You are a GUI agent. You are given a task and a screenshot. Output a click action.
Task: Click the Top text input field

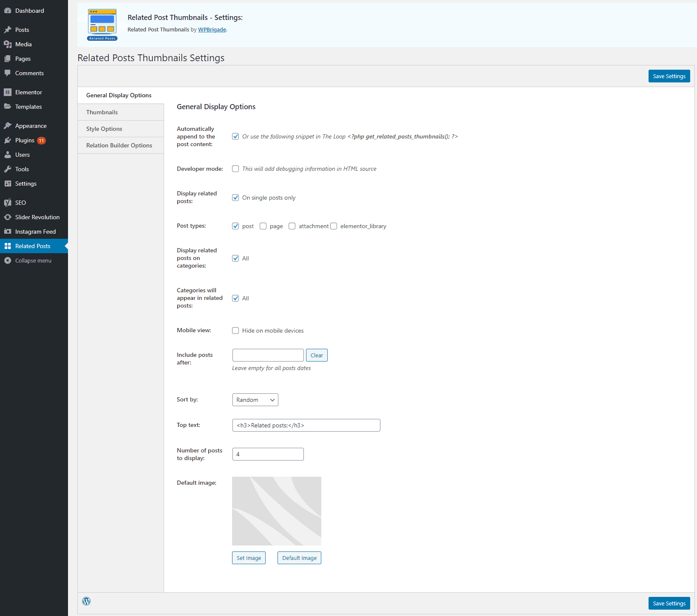(x=306, y=425)
